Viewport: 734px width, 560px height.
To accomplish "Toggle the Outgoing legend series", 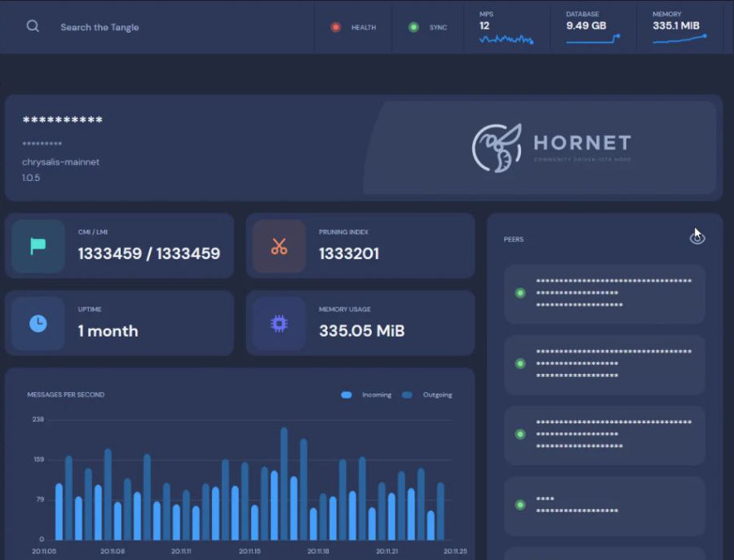I will click(407, 395).
